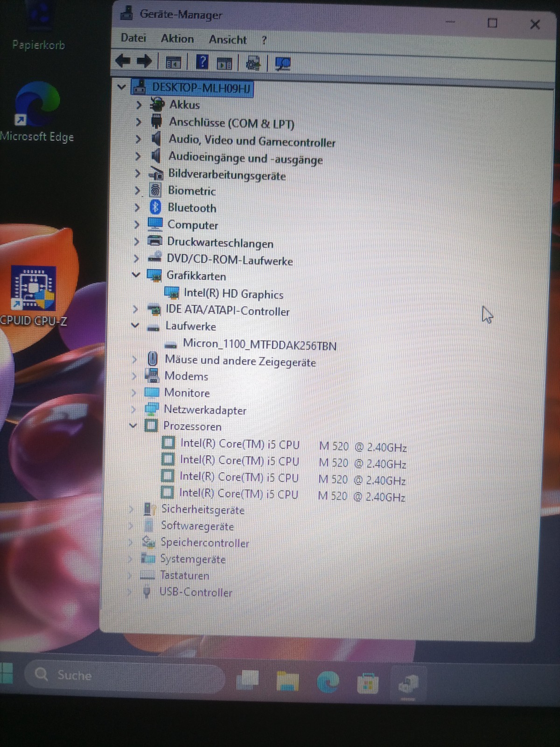Expand the DVD/CD-ROM-Laufwerke category

tap(136, 258)
